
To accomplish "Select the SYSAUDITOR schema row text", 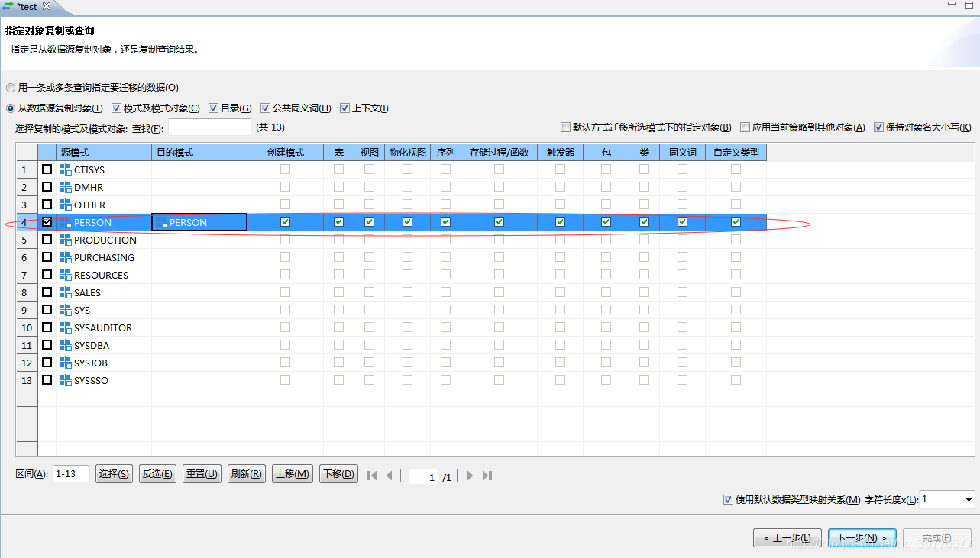I will 103,327.
